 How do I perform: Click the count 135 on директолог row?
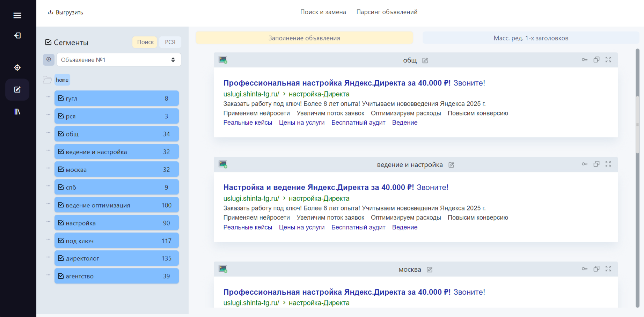(167, 258)
